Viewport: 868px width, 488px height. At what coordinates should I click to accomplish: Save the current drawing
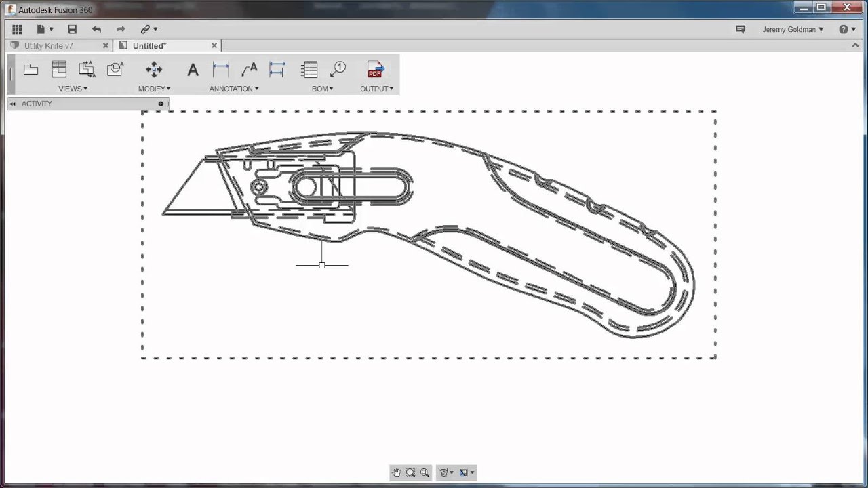pos(72,29)
